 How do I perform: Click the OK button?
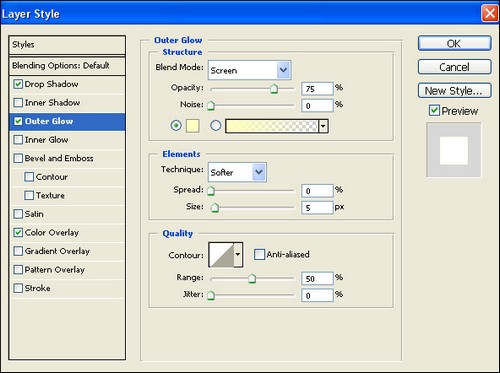pos(454,43)
